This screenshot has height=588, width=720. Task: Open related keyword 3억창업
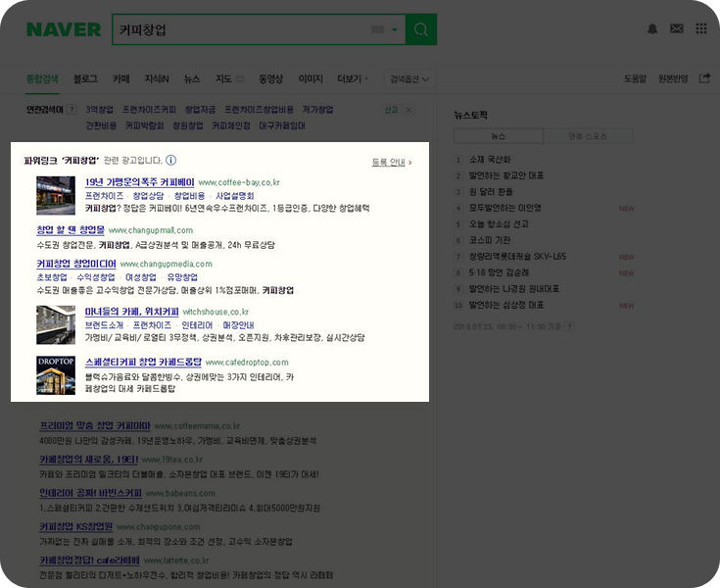point(100,110)
